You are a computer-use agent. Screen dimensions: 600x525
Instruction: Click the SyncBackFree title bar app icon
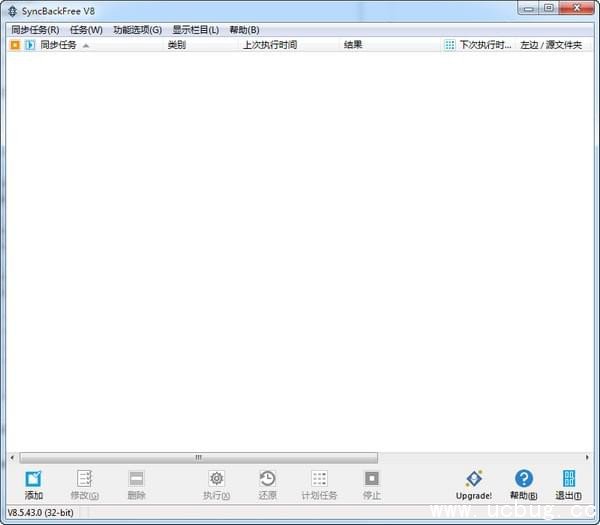click(x=13, y=11)
